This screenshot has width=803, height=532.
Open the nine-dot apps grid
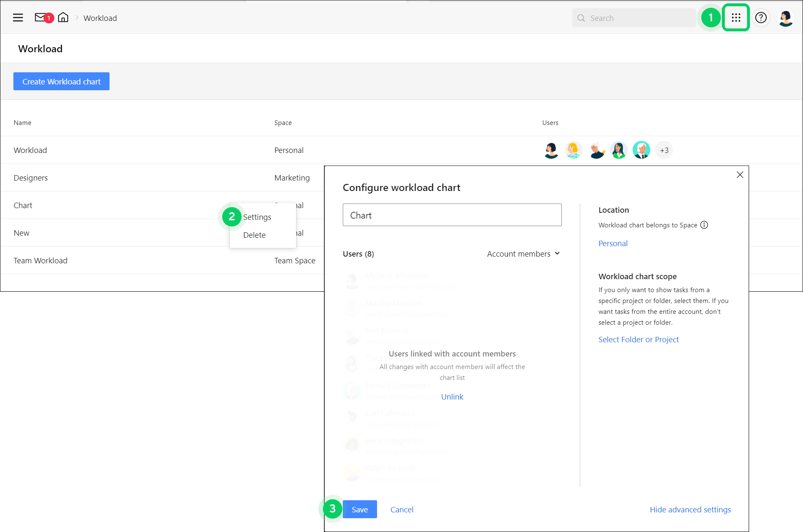(x=736, y=18)
